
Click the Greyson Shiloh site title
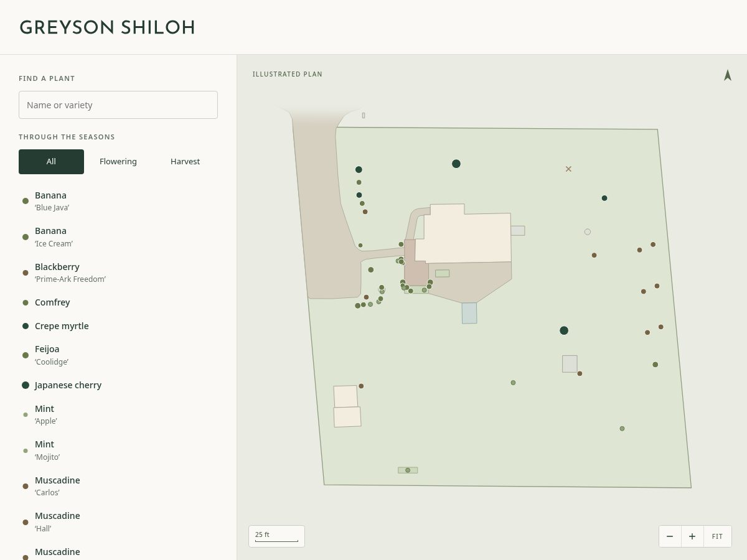pyautogui.click(x=107, y=27)
